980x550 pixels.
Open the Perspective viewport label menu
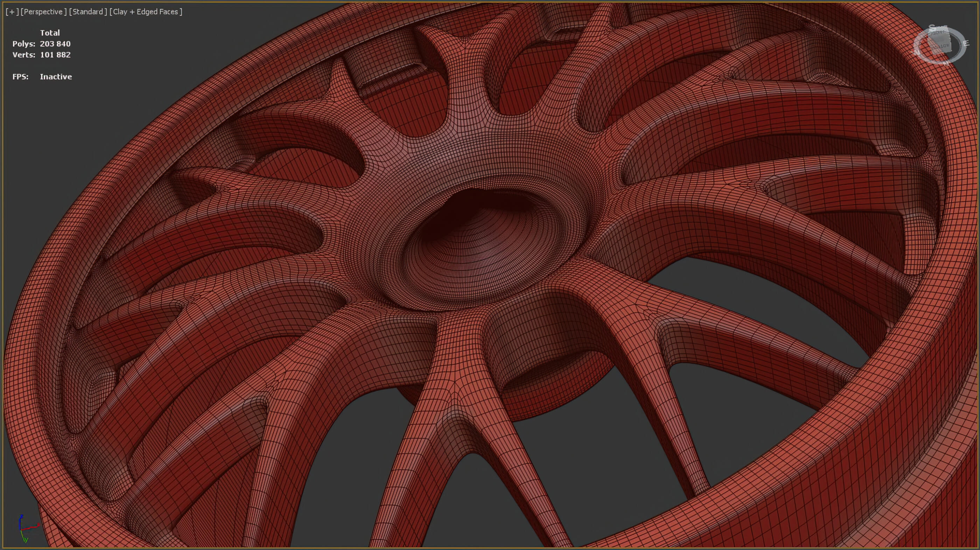pyautogui.click(x=43, y=12)
